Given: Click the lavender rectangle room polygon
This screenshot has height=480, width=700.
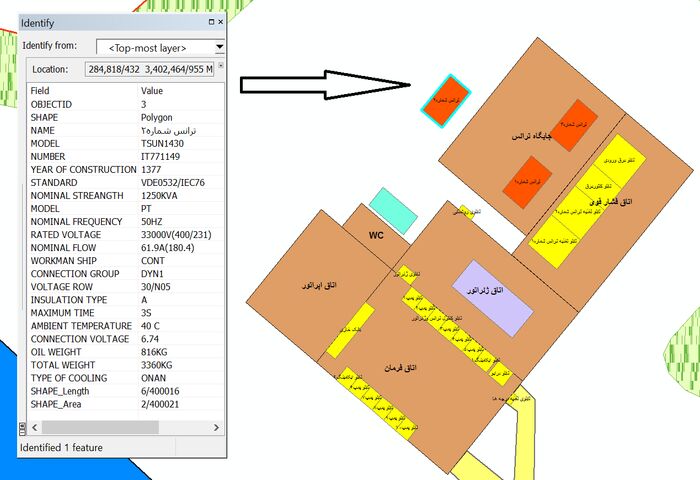Looking at the screenshot, I should (x=492, y=298).
